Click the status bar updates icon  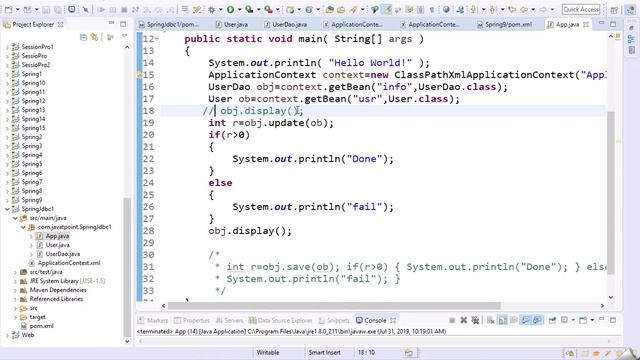[x=409, y=352]
